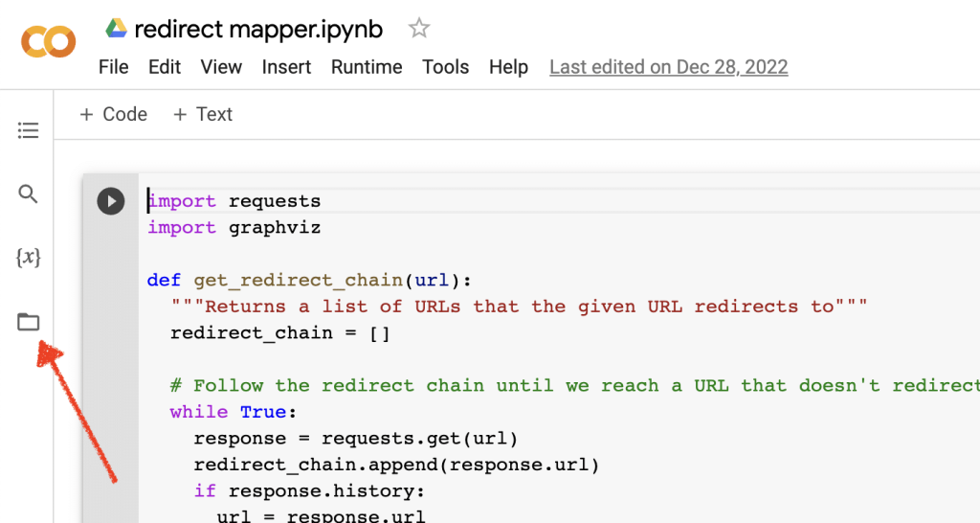Click the Last edited on Dec 28 link
This screenshot has height=523, width=980.
[668, 67]
